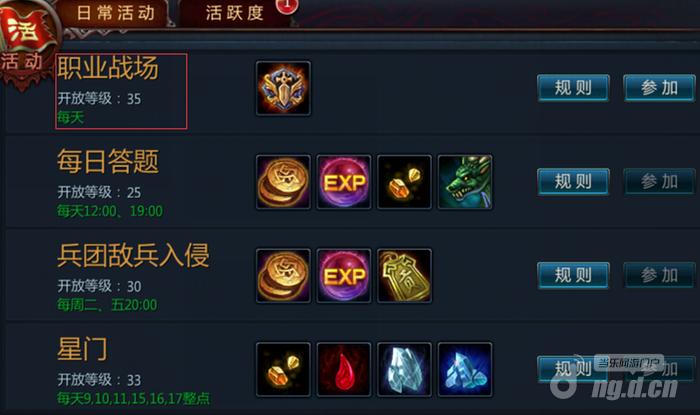Click the white crystal reward in 星门
Image resolution: width=700 pixels, height=415 pixels.
tap(404, 369)
